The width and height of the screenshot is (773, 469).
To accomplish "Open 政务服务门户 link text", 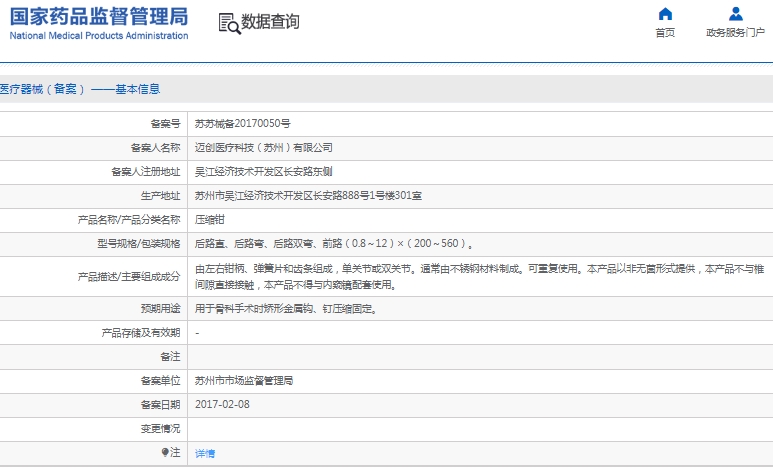I will coord(736,33).
